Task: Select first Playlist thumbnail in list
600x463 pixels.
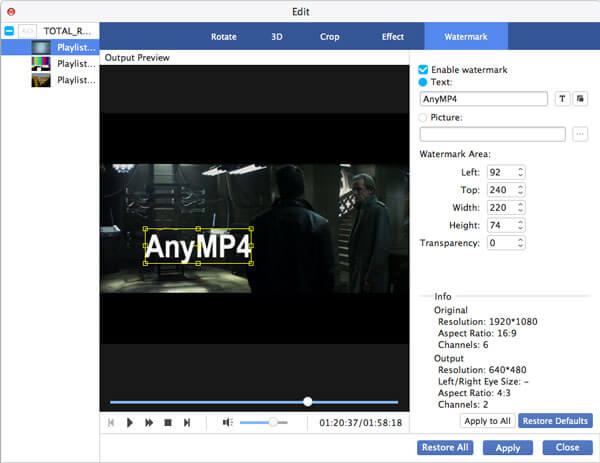Action: click(41, 47)
